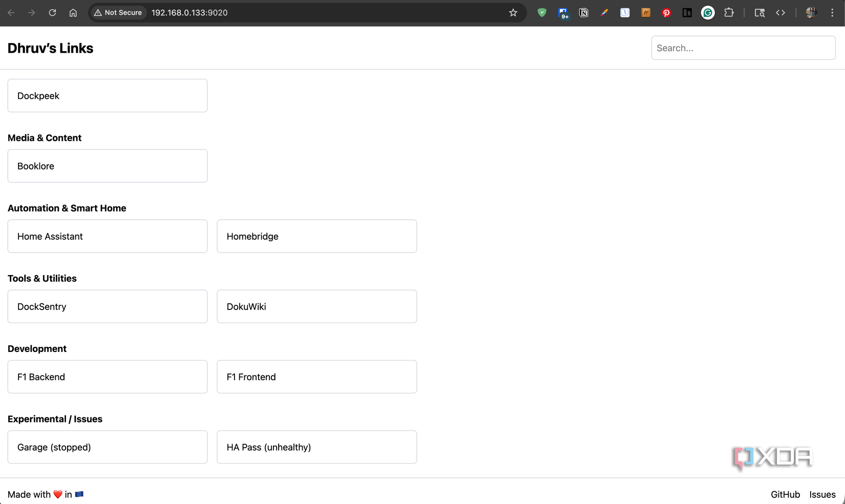Click the Media & Content heading

tap(45, 138)
